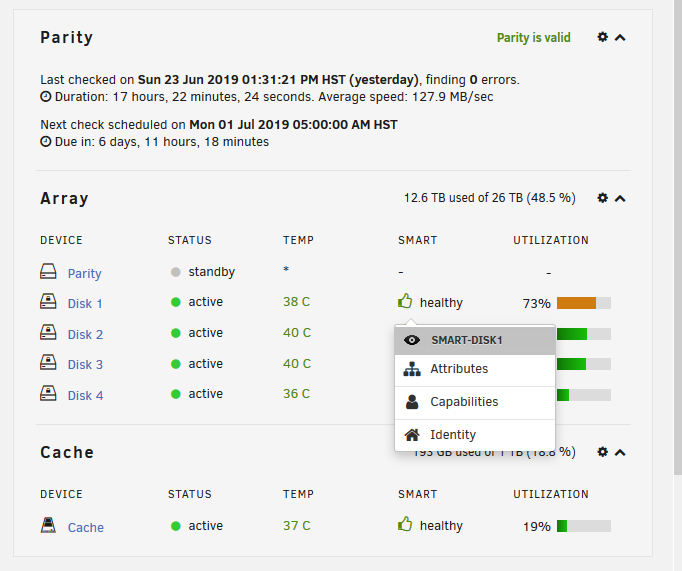
Task: Click the Cache drive icon
Action: [x=48, y=525]
